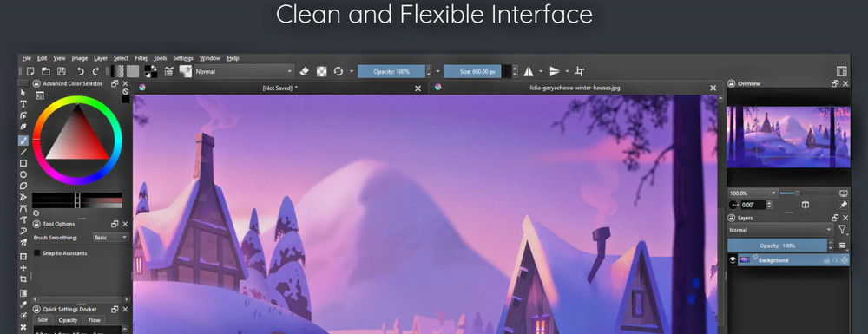Adjust brush Opacity 100% slider in toolbar
Image resolution: width=868 pixels, height=334 pixels.
[x=391, y=71]
